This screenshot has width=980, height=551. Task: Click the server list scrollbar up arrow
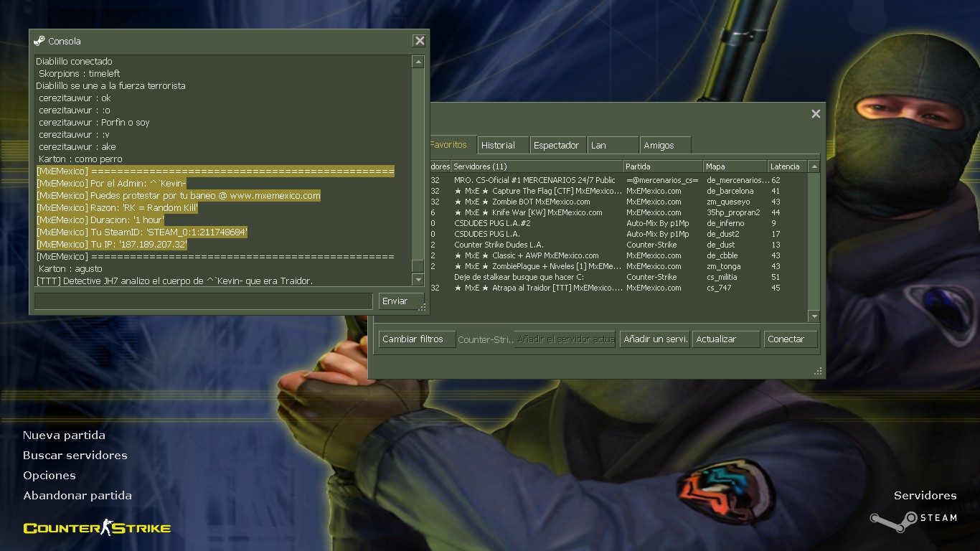click(x=814, y=166)
